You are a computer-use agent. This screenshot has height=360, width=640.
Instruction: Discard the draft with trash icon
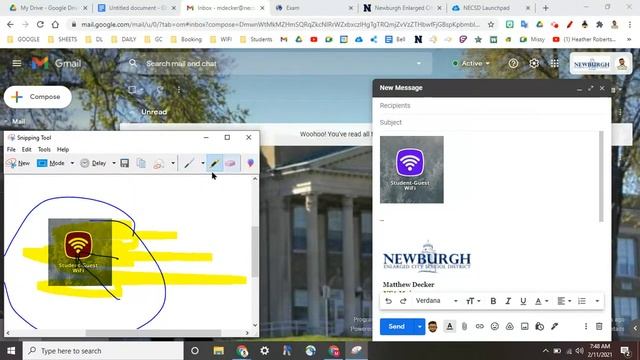(599, 327)
